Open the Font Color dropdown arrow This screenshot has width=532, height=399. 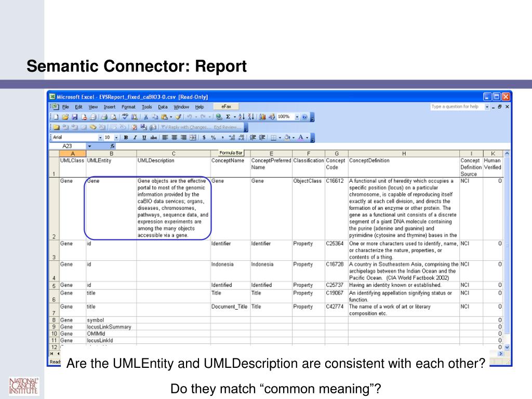[307, 137]
